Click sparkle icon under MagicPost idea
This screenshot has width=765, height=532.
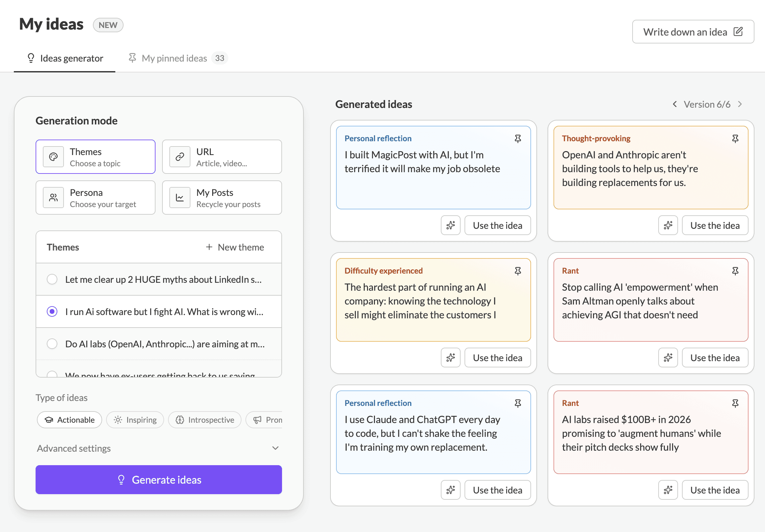point(450,226)
